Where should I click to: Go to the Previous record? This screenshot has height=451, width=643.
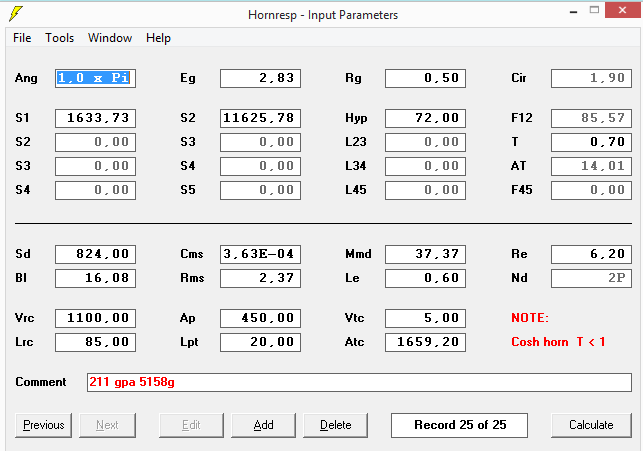(43, 425)
